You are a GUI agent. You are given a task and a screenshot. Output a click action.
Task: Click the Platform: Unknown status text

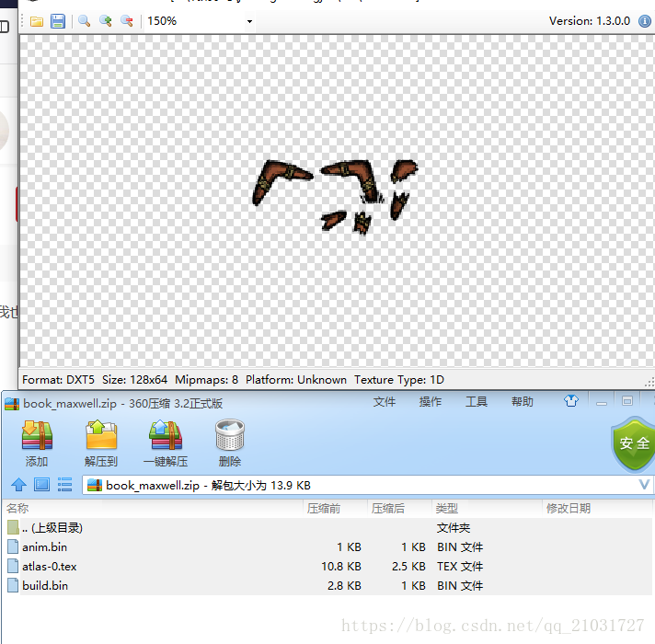point(295,380)
